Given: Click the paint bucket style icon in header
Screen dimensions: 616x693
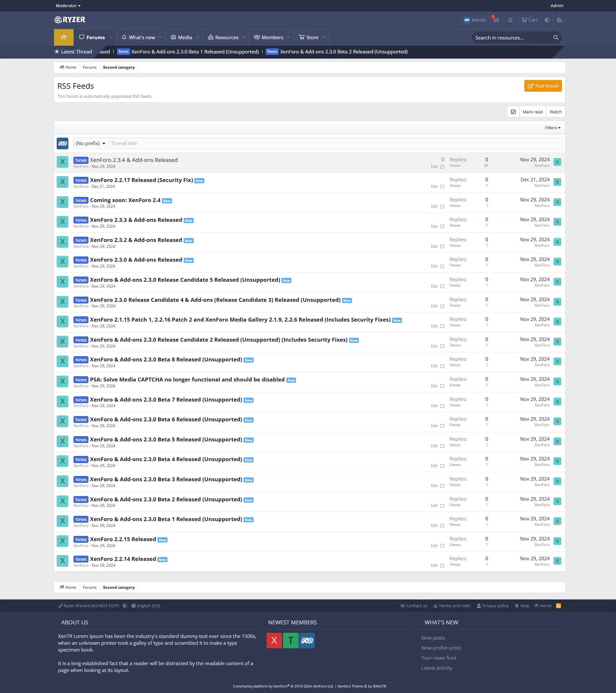Looking at the screenshot, I should click(559, 20).
